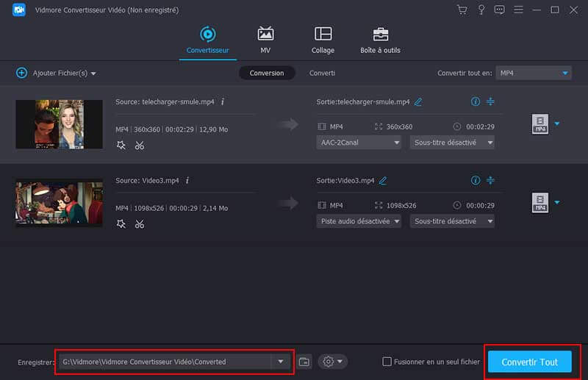
Task: Rename output telecharger-smule.mp4 with pencil icon
Action: [418, 101]
